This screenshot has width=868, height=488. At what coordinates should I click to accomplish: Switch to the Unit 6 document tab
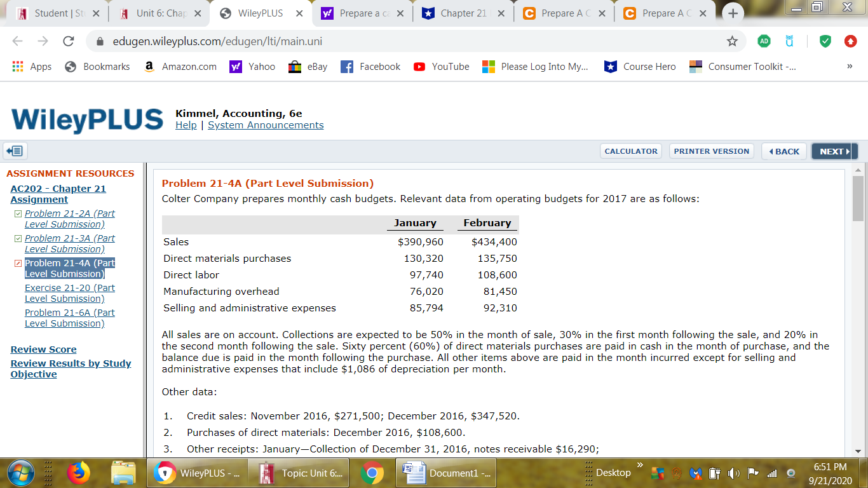tap(162, 12)
